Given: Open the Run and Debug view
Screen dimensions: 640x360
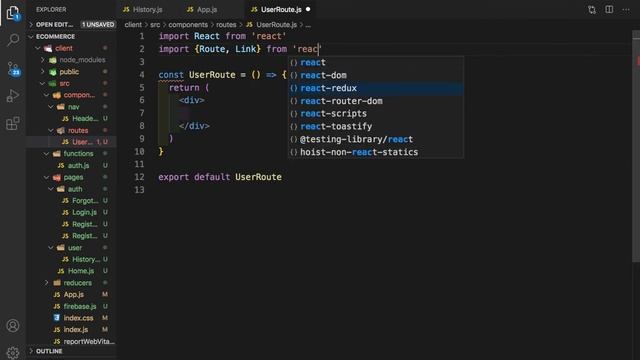Looking at the screenshot, I should 13,96.
